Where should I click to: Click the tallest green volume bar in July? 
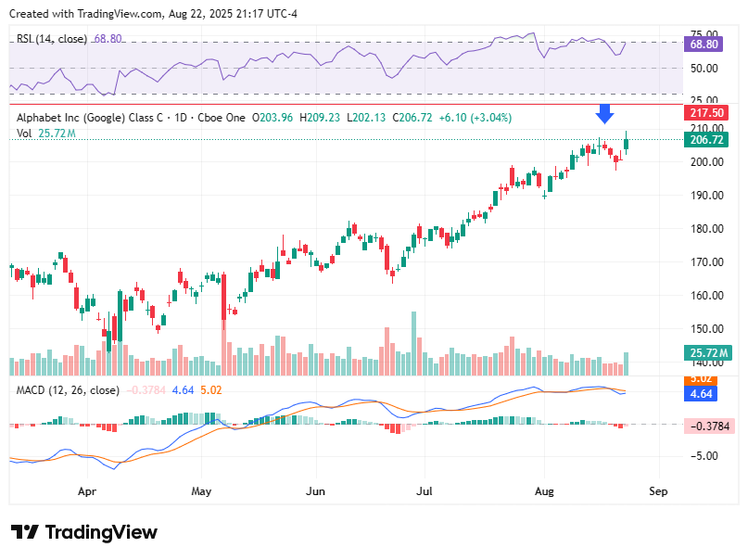tap(413, 338)
